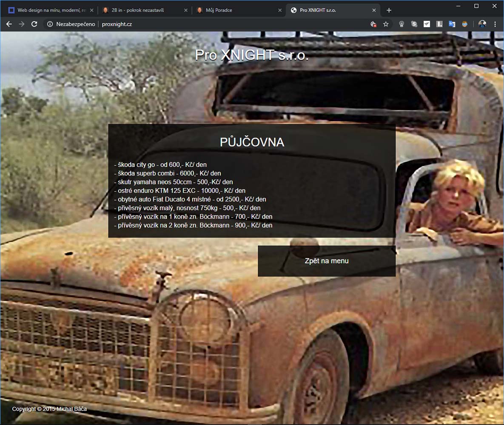Screen dimensions: 504x425
Task: Open the Nezabezpečeno site info indicator
Action: pos(71,24)
